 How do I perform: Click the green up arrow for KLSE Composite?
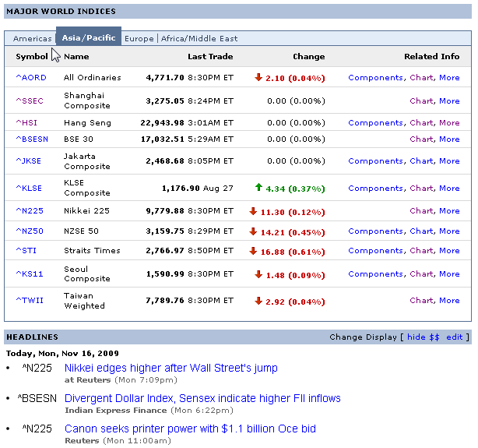[x=258, y=187]
